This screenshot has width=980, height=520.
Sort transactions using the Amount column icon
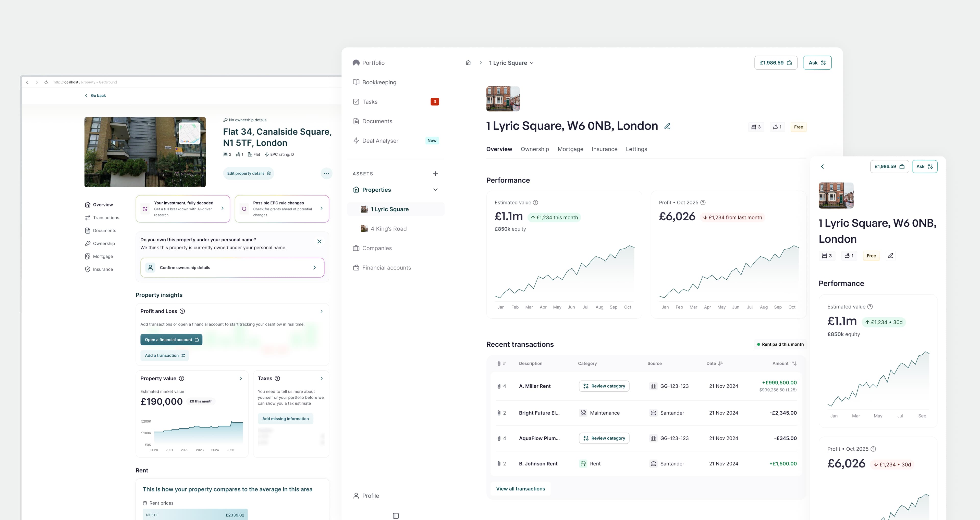point(794,363)
